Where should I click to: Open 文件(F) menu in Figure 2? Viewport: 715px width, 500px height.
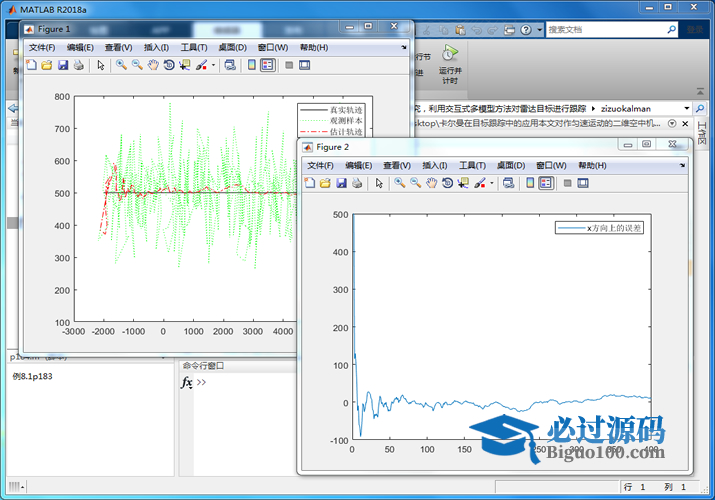(x=320, y=165)
